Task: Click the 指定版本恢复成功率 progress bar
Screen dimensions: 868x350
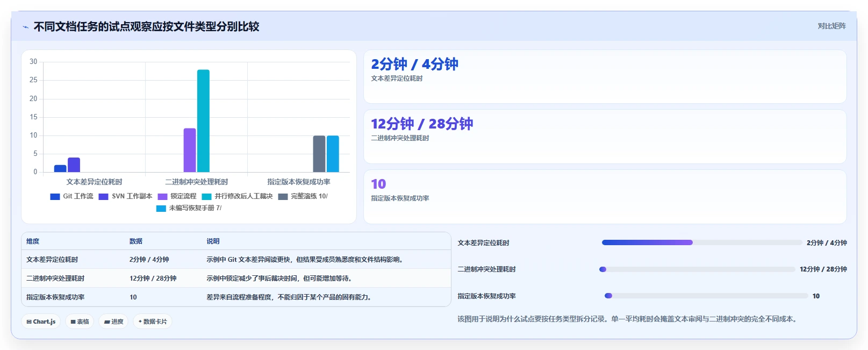Action: pos(706,296)
